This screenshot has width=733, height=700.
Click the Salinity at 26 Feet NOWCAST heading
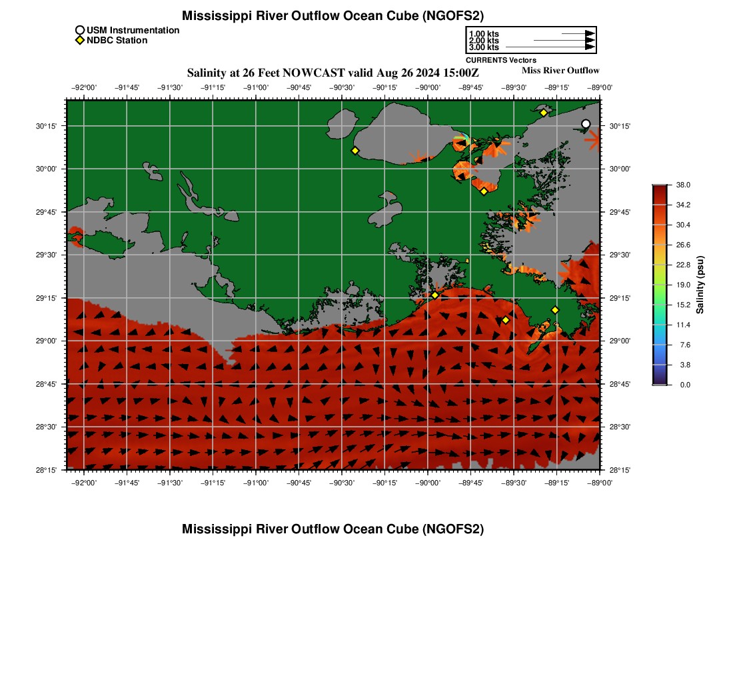pos(333,73)
